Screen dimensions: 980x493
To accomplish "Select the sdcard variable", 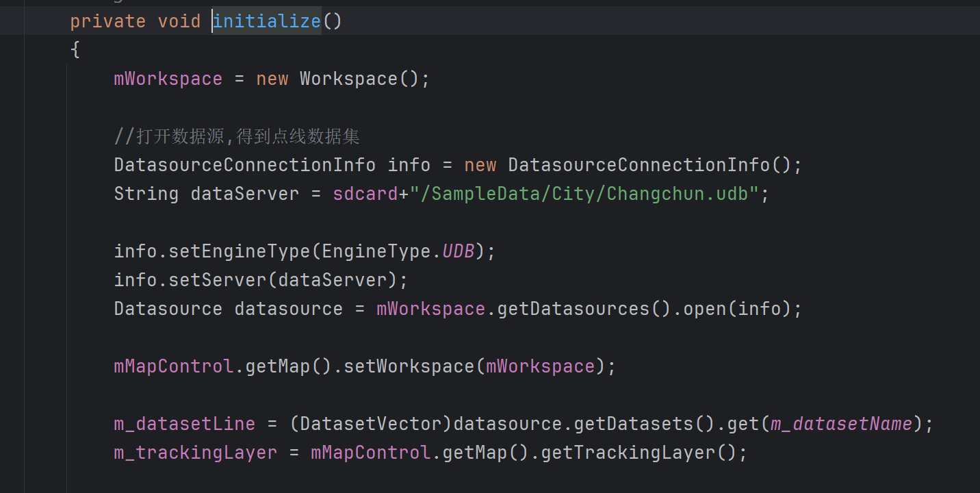I will [x=365, y=194].
